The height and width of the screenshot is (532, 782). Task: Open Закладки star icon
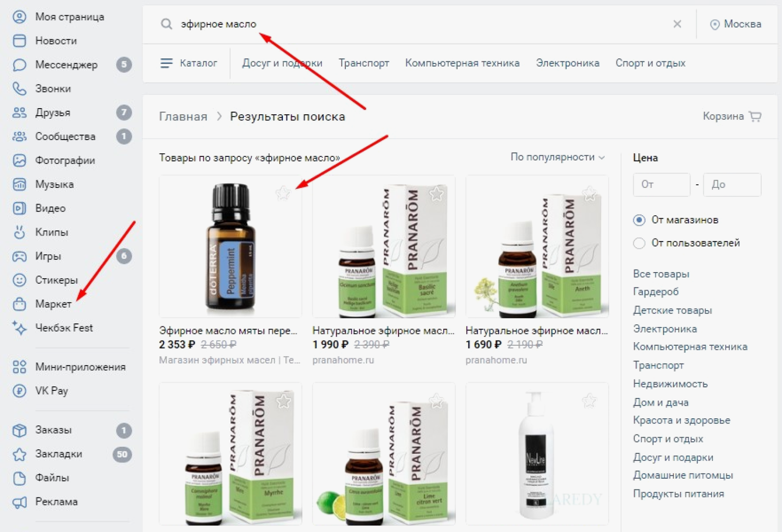pyautogui.click(x=19, y=454)
